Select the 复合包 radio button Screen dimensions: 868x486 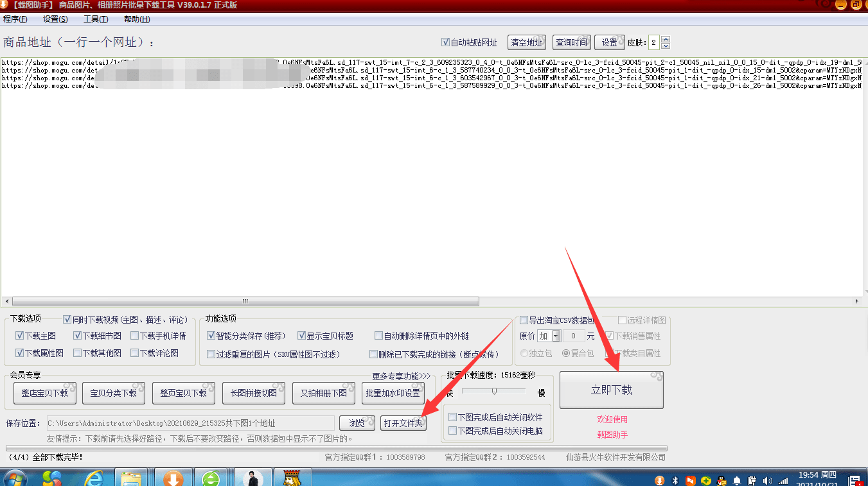[x=566, y=352]
